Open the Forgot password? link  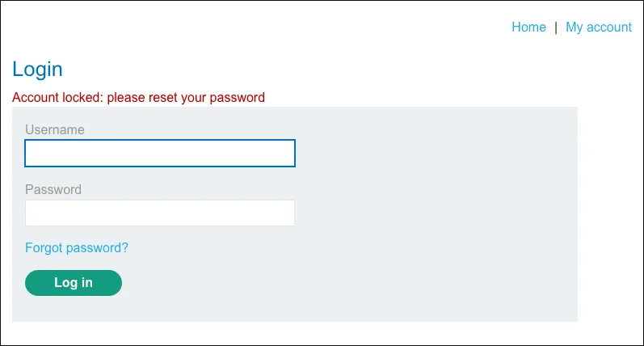77,247
